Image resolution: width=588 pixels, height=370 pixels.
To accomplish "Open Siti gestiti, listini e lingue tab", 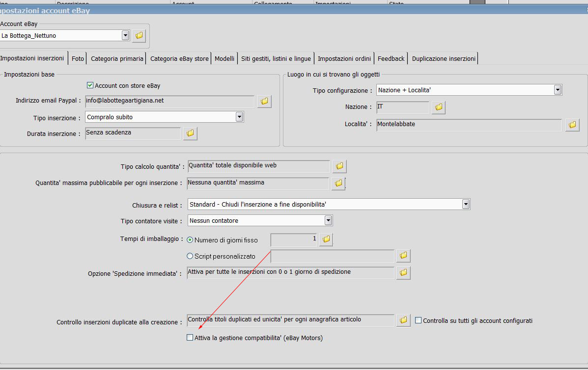I will 276,58.
